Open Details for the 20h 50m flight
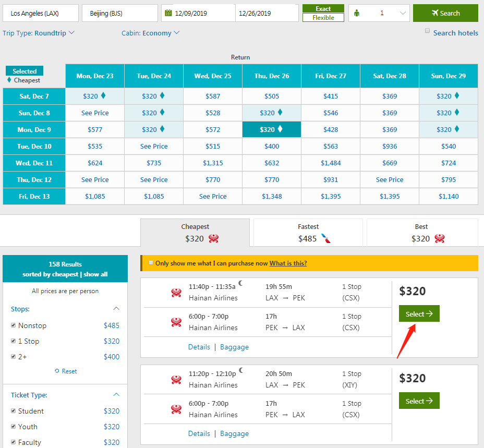The image size is (484, 448). tap(199, 433)
